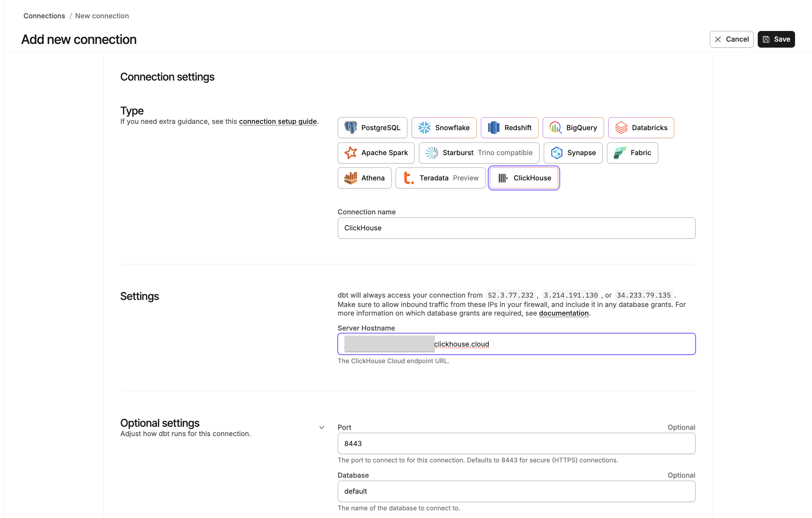Select Apache Spark connection type
812x518 pixels.
376,153
